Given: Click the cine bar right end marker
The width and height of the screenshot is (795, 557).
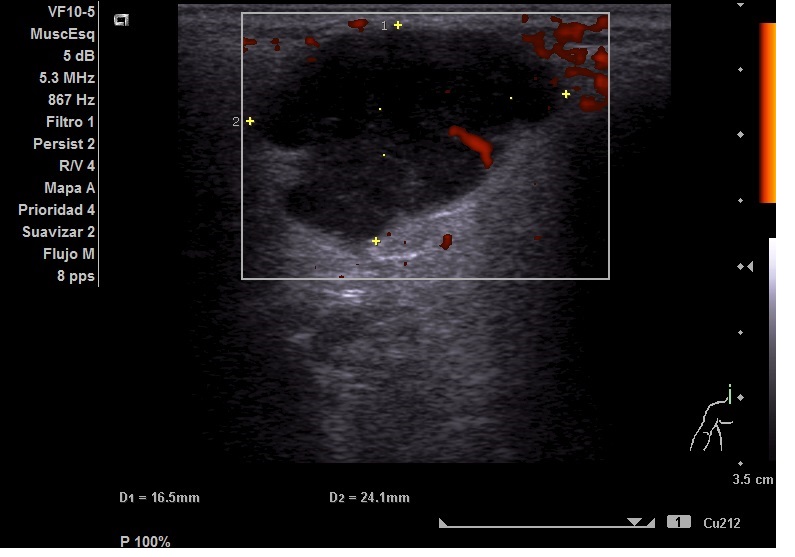Looking at the screenshot, I should click(651, 523).
